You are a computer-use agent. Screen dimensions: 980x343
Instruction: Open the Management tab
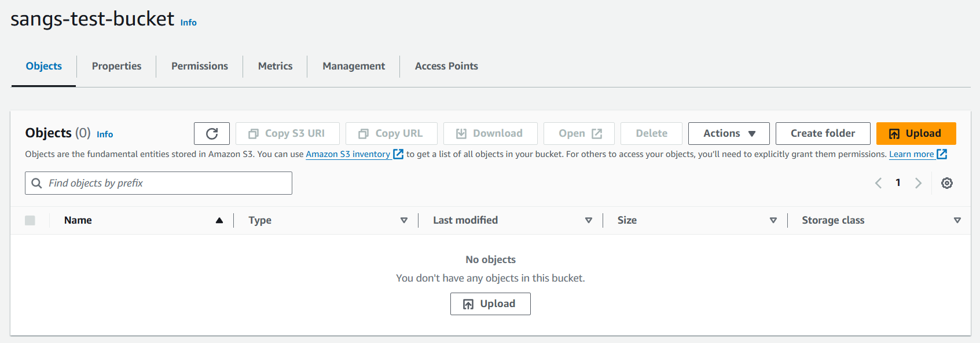(x=354, y=66)
